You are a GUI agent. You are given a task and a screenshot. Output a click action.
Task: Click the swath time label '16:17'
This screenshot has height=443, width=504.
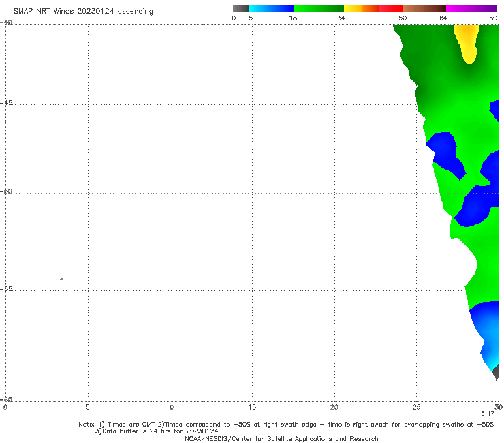pos(486,414)
